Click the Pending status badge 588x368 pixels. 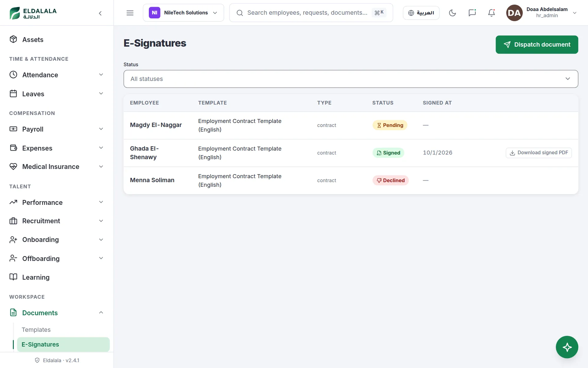[390, 125]
